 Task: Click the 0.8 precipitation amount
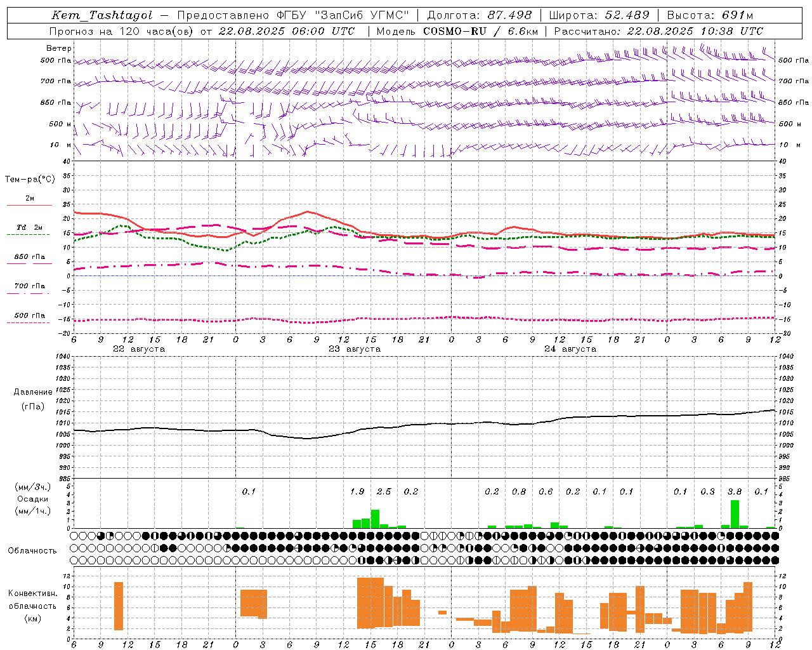point(519,492)
